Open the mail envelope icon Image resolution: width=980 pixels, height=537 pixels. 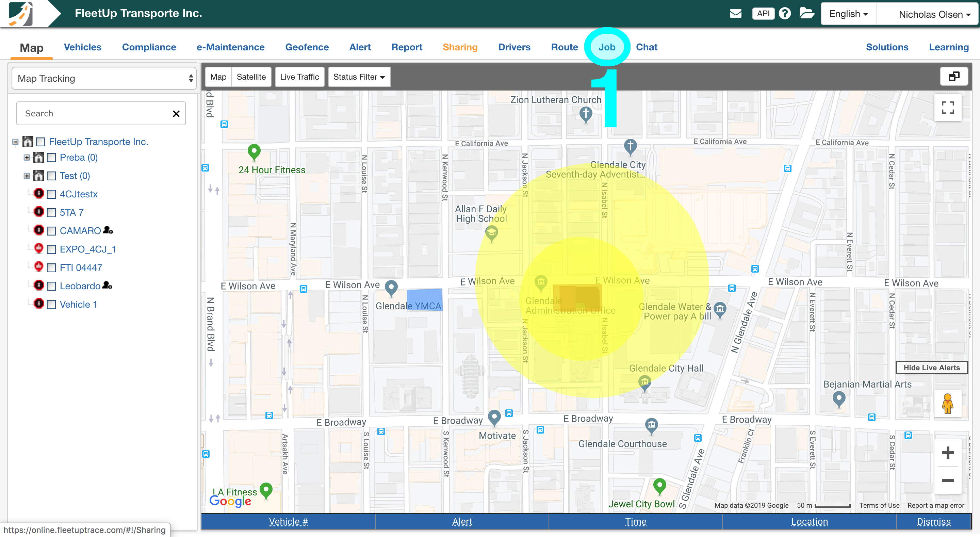[735, 14]
